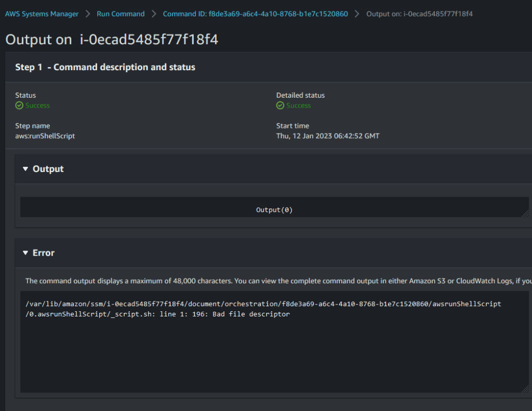Click the checkmark icon under Detailed status
The width and height of the screenshot is (532, 411).
click(x=281, y=105)
